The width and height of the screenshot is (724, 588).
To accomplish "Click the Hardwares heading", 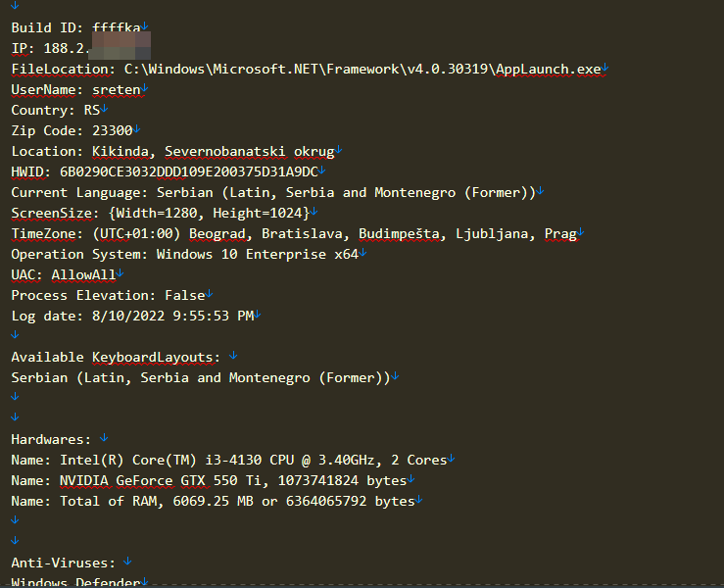I will [51, 439].
